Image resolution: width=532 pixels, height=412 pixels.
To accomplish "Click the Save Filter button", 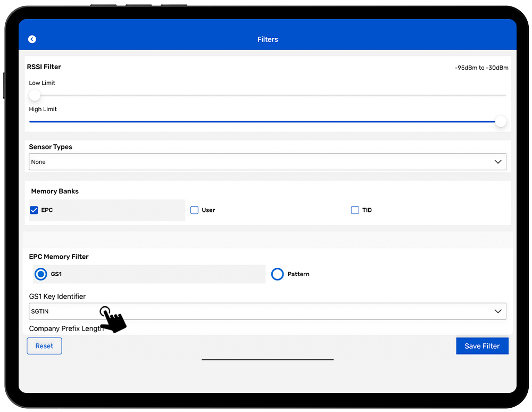I will pyautogui.click(x=482, y=346).
